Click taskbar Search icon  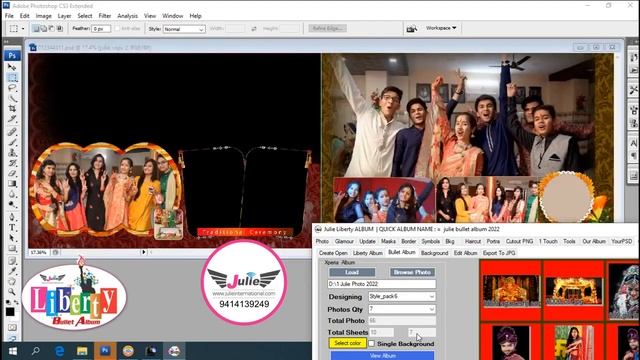tap(36, 351)
